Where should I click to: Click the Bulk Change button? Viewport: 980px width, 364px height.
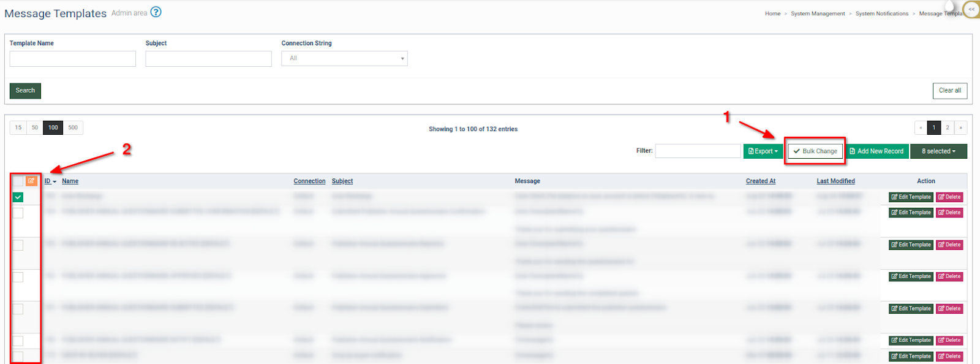(815, 151)
